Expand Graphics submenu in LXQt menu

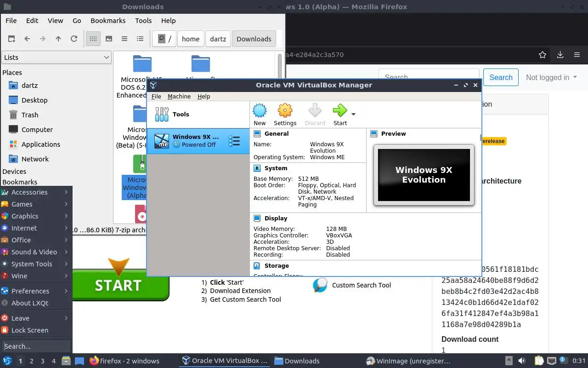point(36,216)
